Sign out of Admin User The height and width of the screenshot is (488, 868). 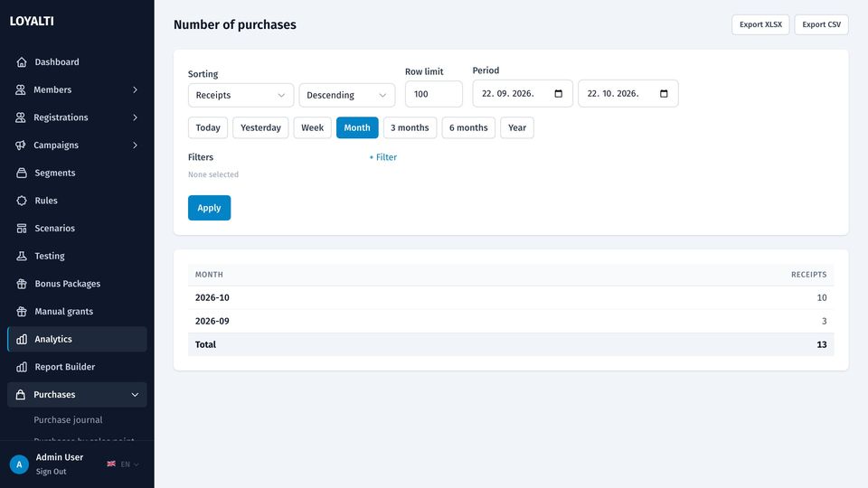[51, 472]
